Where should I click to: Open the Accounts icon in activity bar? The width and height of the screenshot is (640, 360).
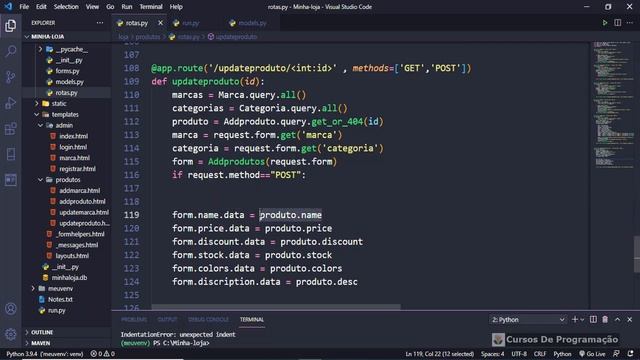11,309
